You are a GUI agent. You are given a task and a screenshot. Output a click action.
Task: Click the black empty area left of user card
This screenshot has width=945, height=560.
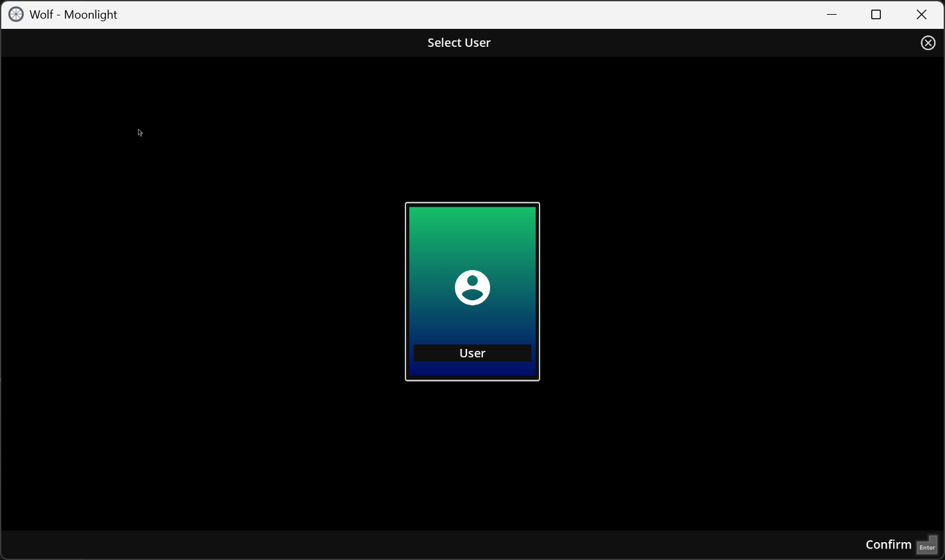tap(203, 292)
